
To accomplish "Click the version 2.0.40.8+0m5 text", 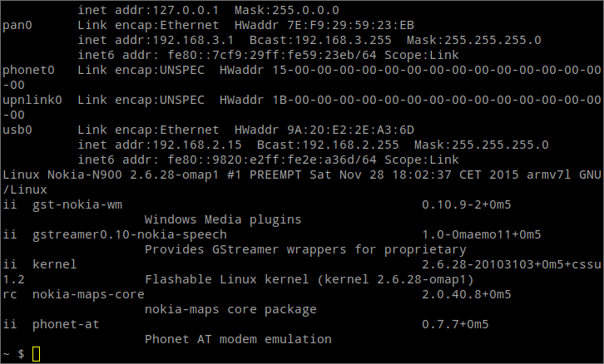I will click(467, 295).
